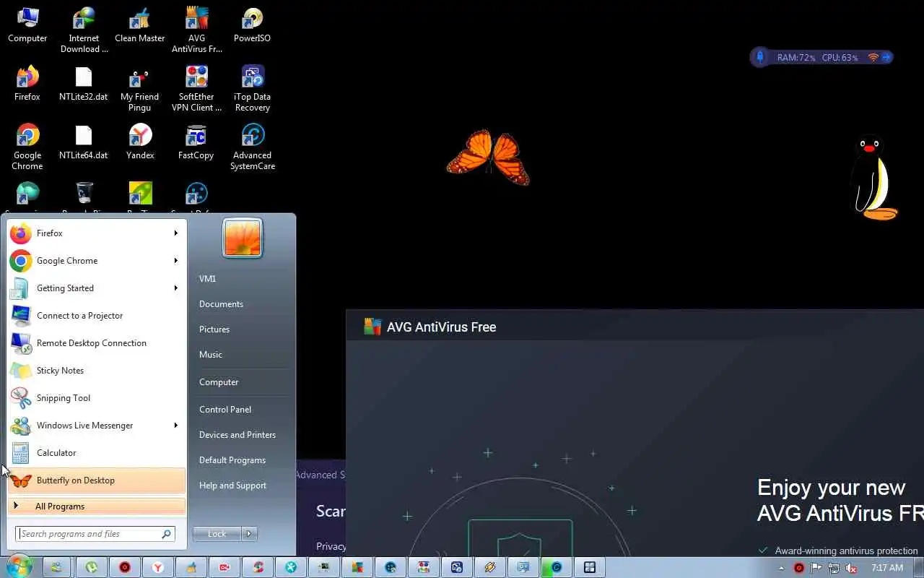Launch Sticky Notes from Start menu

pos(97,371)
